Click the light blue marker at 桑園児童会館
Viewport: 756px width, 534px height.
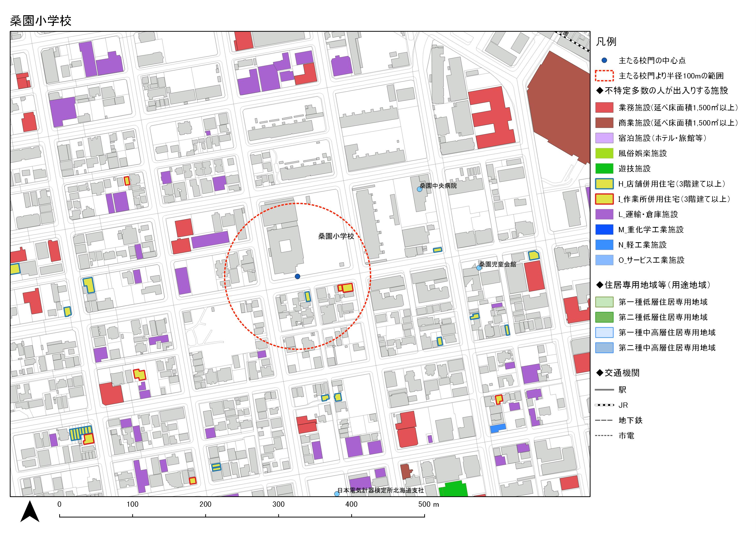(479, 268)
